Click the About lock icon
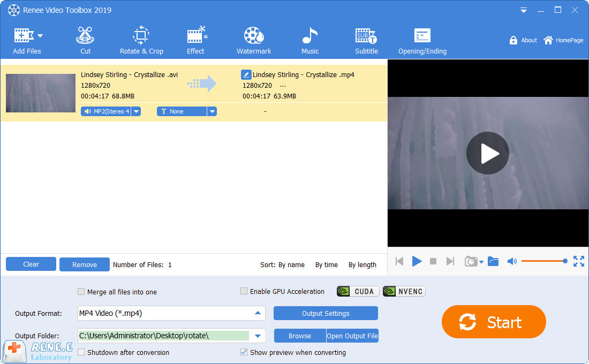Image resolution: width=589 pixels, height=364 pixels. point(514,40)
